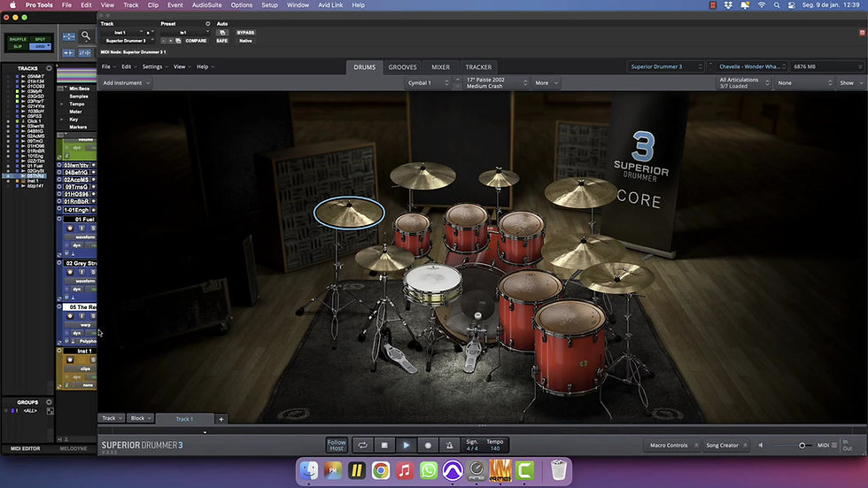The width and height of the screenshot is (868, 488).
Task: Open the None dropdown beside articulations
Action: pyautogui.click(x=804, y=83)
